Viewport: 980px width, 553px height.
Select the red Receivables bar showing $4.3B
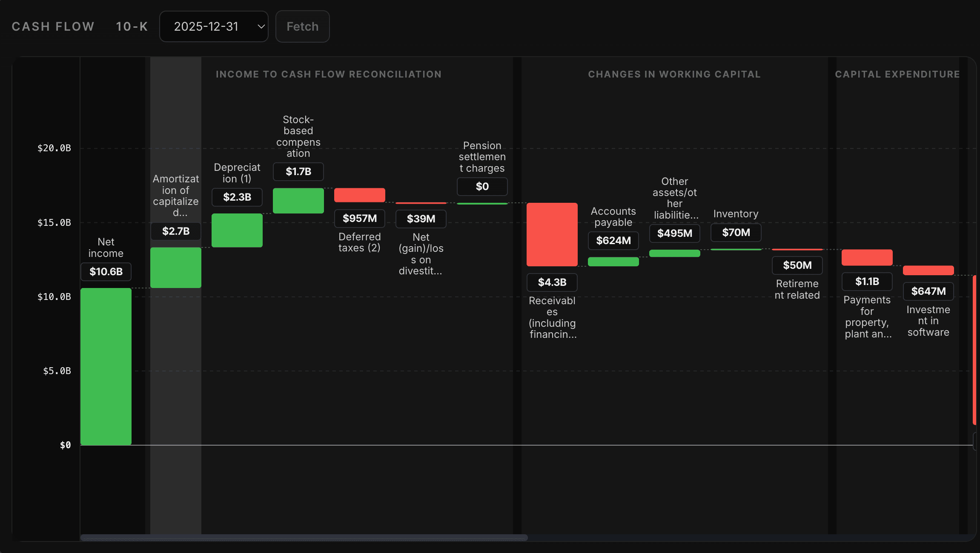click(x=552, y=234)
